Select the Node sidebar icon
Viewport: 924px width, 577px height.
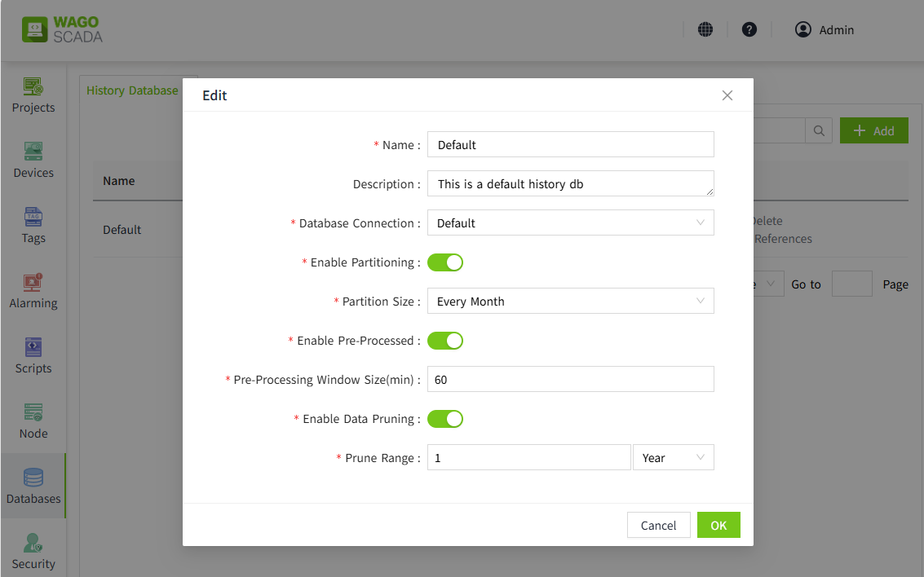33,413
